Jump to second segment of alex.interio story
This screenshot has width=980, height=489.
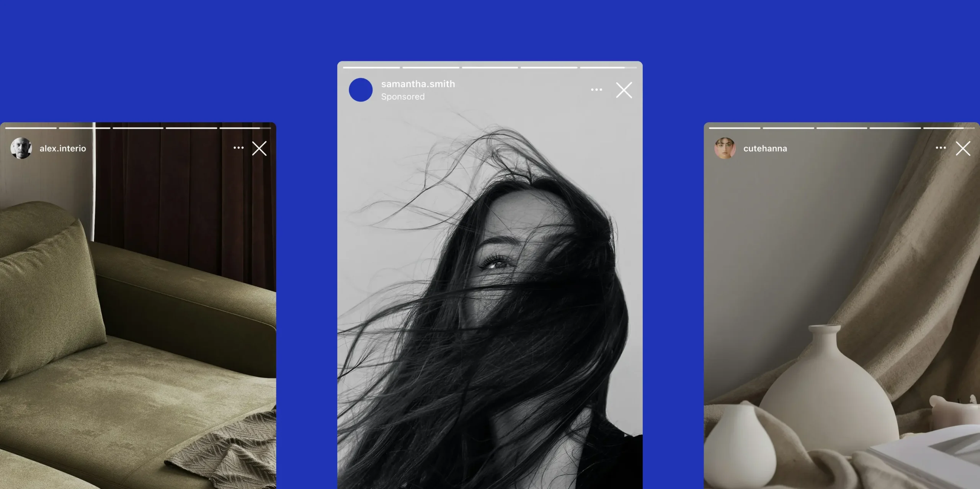pos(85,128)
